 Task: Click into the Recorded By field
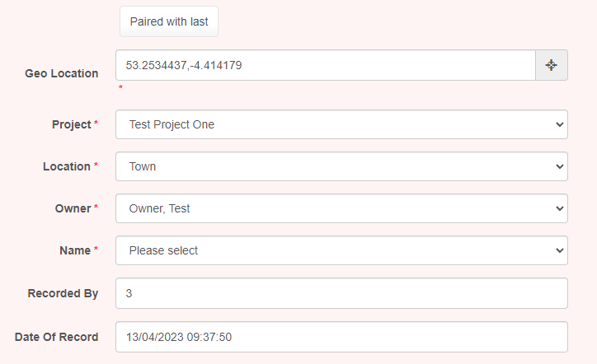coord(341,293)
